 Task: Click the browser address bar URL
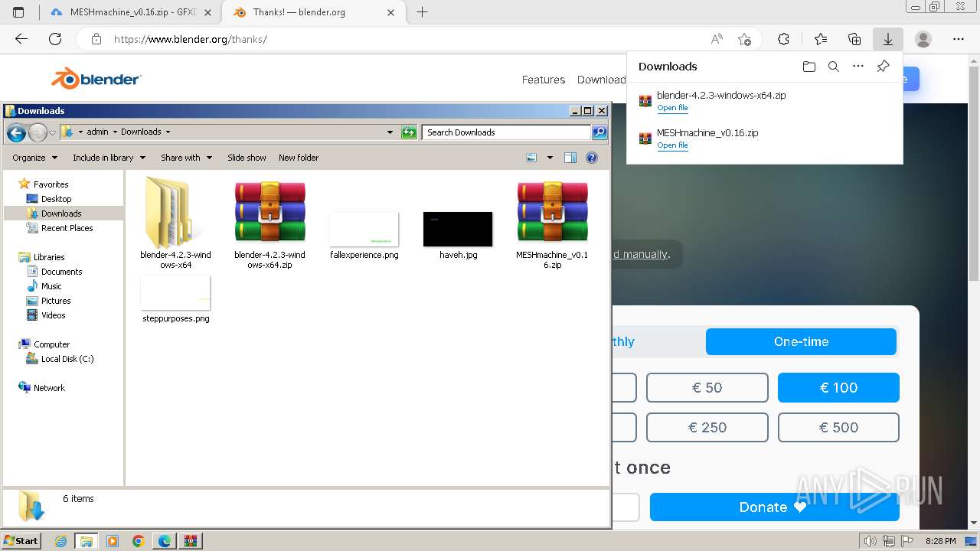(190, 39)
